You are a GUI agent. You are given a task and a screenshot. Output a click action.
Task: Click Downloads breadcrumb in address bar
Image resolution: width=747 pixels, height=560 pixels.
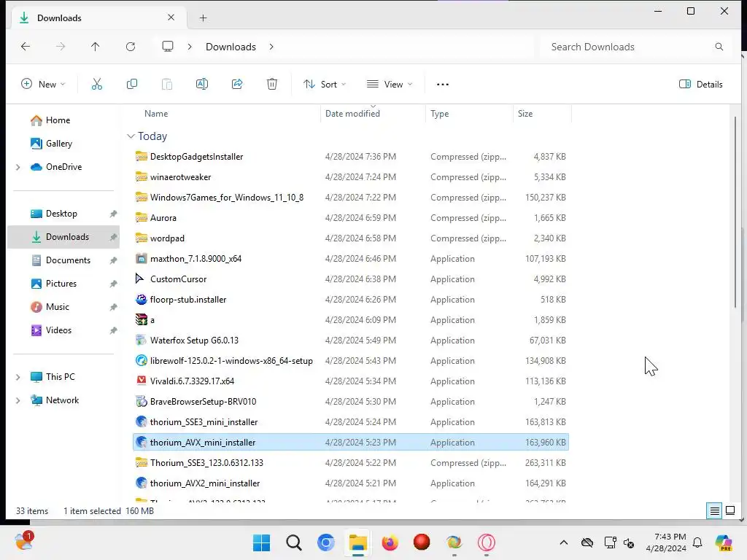pyautogui.click(x=231, y=47)
